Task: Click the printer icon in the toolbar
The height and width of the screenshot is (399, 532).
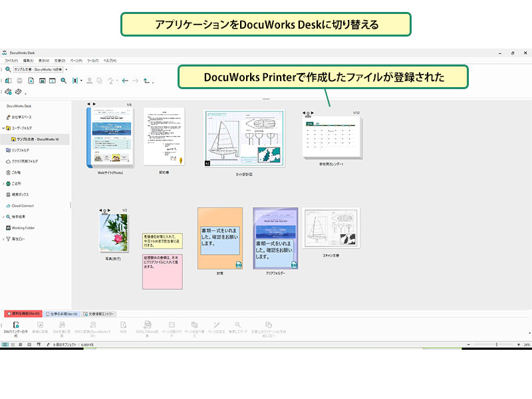Action: [20, 80]
